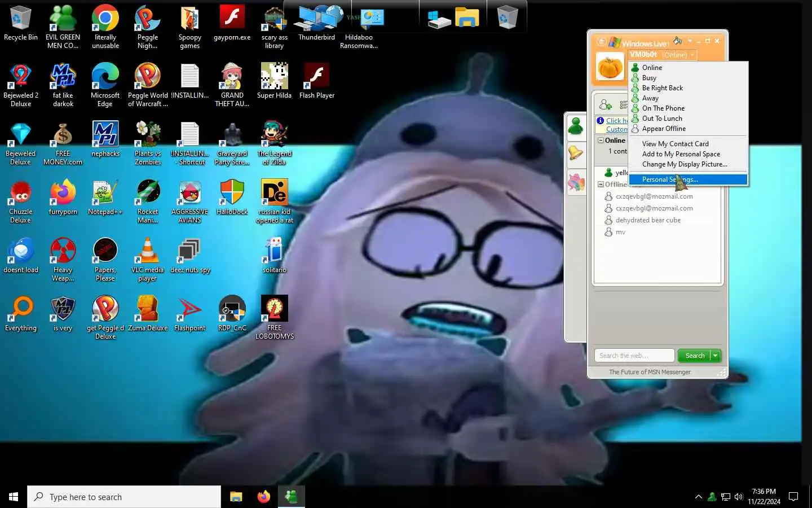Open the GRAND THEFT AUTO shortcut
Screen dimensions: 812x508
point(232,85)
